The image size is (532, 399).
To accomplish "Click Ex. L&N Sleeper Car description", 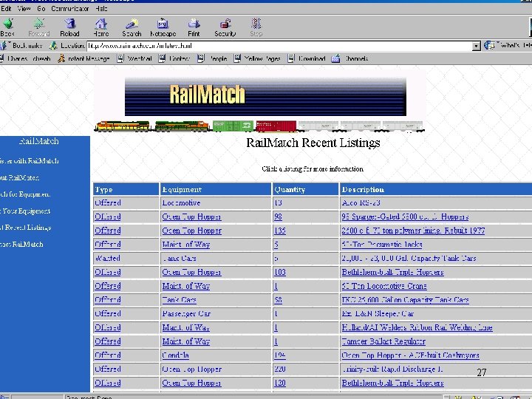I will pyautogui.click(x=378, y=313).
